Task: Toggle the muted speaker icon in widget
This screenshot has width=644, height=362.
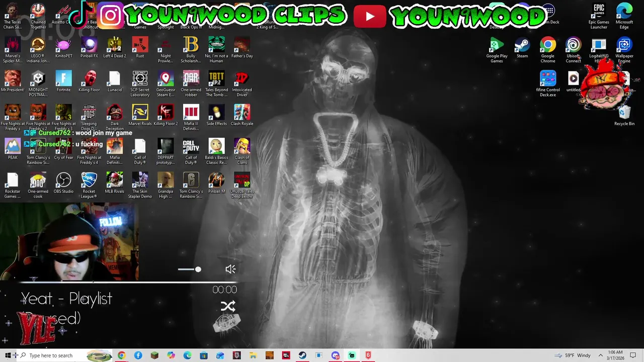Action: point(230,269)
